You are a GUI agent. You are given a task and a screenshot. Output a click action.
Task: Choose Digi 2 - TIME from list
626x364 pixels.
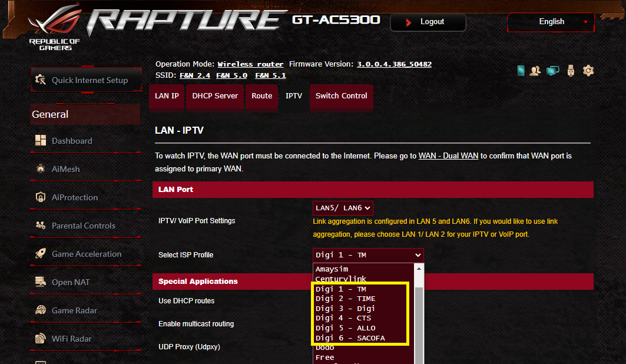[345, 299]
